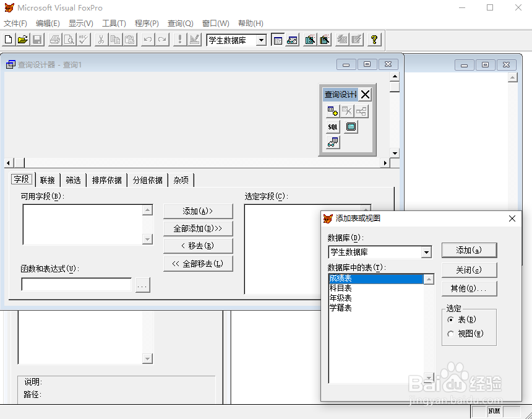The height and width of the screenshot is (419, 532).
Task: Click the Print toolbar icon
Action: (x=55, y=40)
